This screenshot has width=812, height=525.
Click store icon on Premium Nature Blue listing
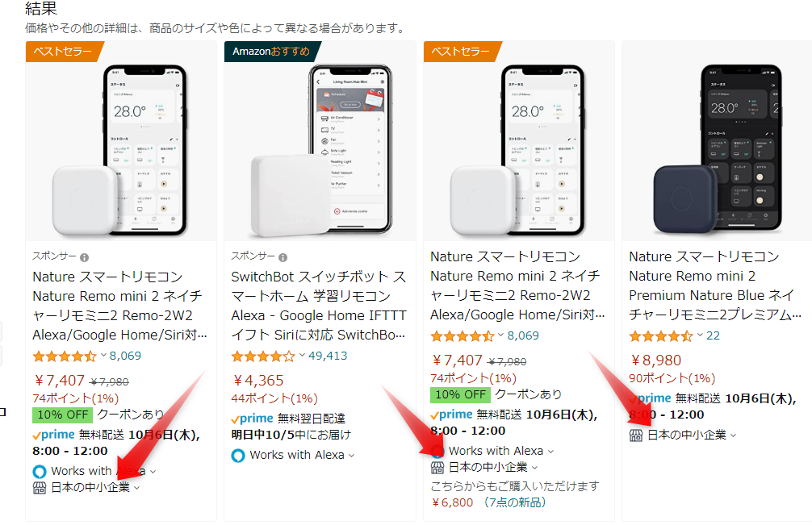(636, 435)
